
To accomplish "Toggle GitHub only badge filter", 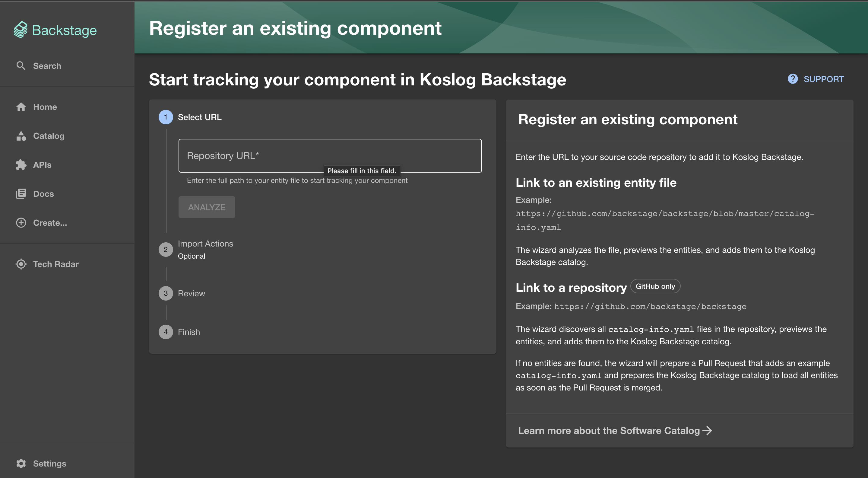I will (x=654, y=286).
